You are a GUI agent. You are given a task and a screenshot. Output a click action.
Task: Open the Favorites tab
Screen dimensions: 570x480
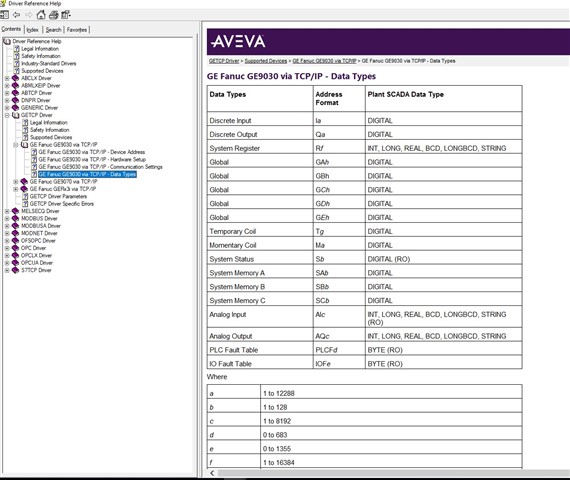coord(77,30)
